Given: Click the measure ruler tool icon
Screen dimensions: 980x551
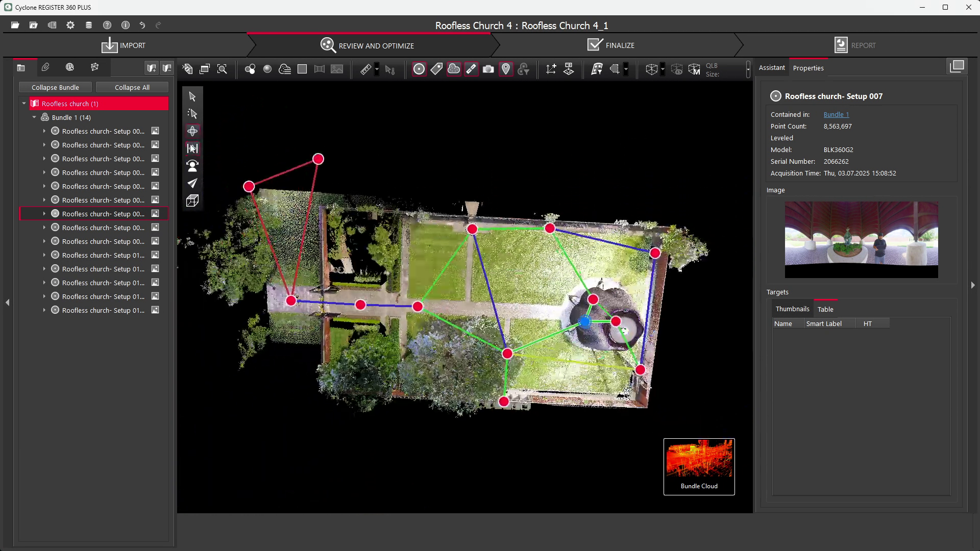Looking at the screenshot, I should 365,69.
